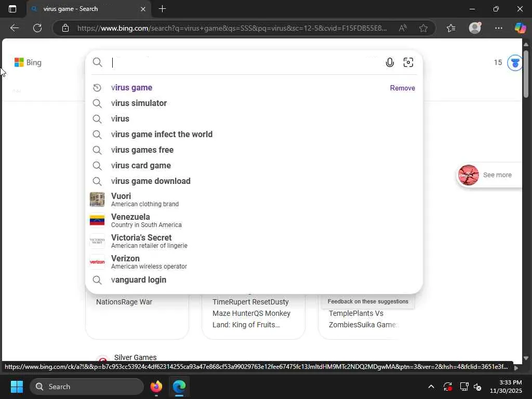Open tab actions menu icon
Image resolution: width=532 pixels, height=399 pixels.
(12, 9)
